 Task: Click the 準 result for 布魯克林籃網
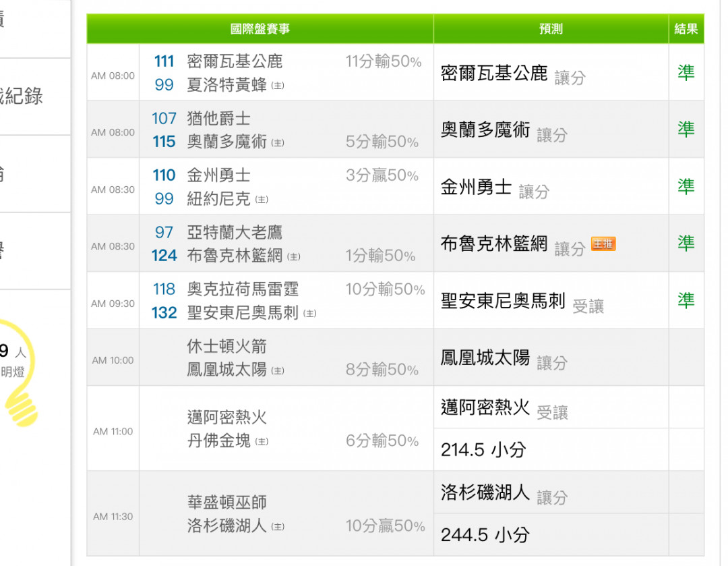pyautogui.click(x=686, y=243)
